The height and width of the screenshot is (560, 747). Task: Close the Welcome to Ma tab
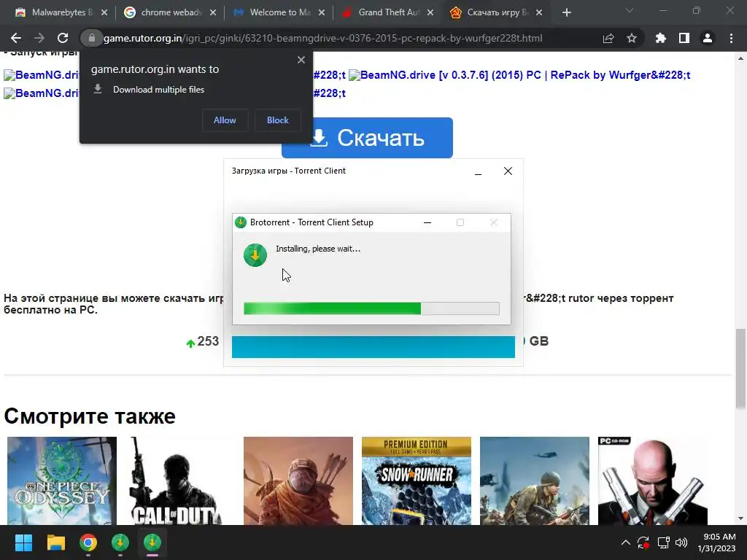coord(322,12)
